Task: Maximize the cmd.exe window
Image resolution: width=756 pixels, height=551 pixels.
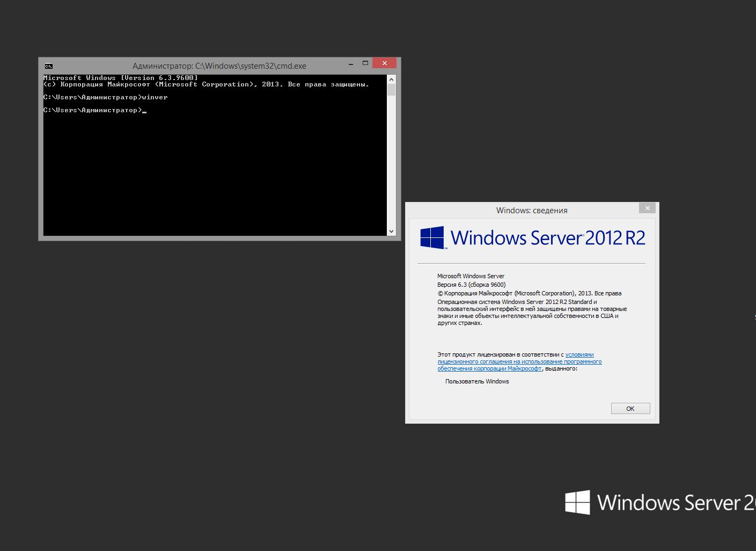Action: tap(365, 63)
